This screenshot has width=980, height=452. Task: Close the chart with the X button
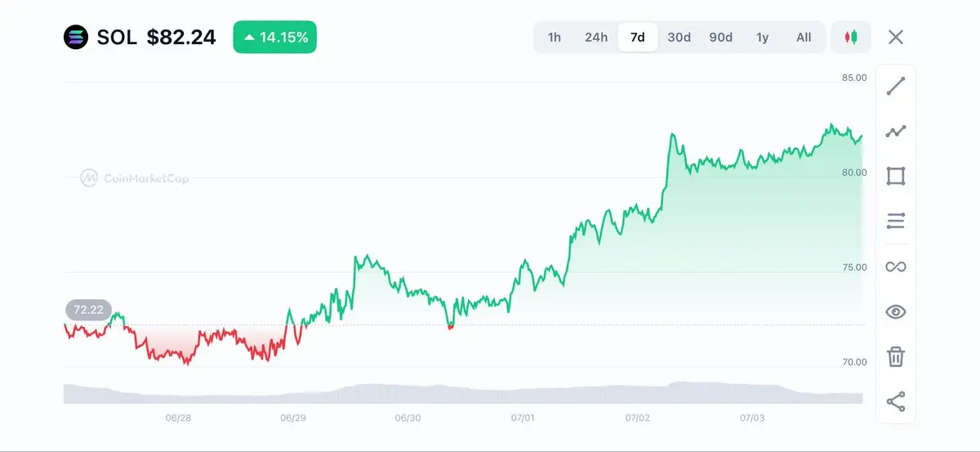(x=896, y=37)
